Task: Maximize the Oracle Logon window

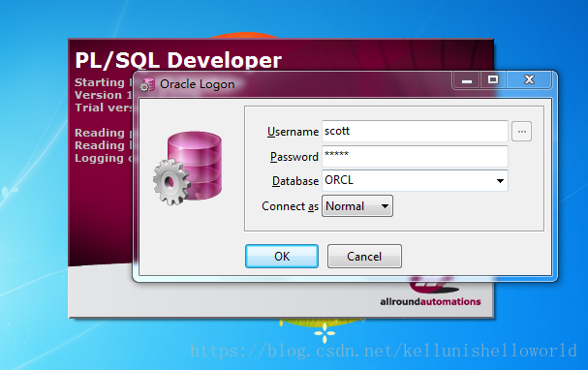Action: 493,79
